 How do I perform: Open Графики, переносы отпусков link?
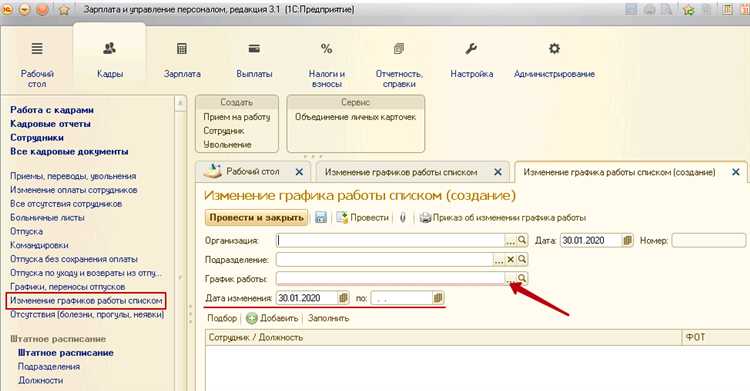(x=67, y=287)
